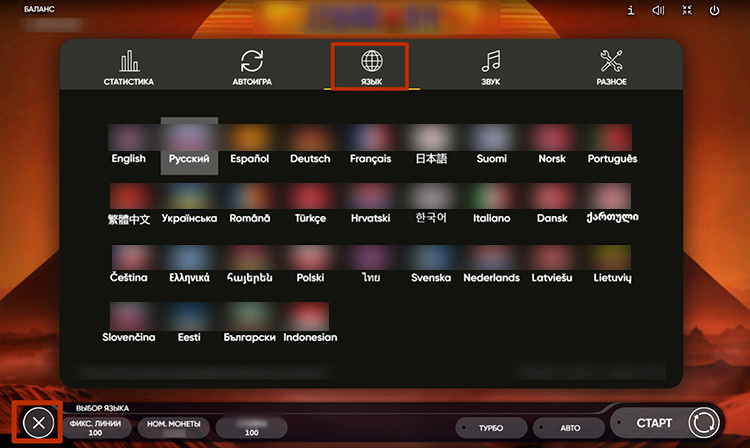The image size is (750, 448).
Task: Mute sound with the speaker icon
Action: (659, 10)
